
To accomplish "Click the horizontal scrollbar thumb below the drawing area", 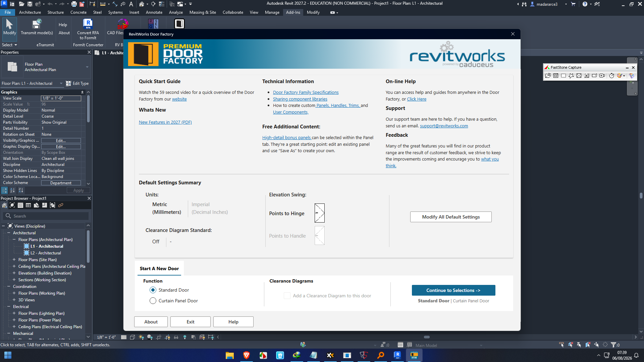I will pyautogui.click(x=427, y=337).
